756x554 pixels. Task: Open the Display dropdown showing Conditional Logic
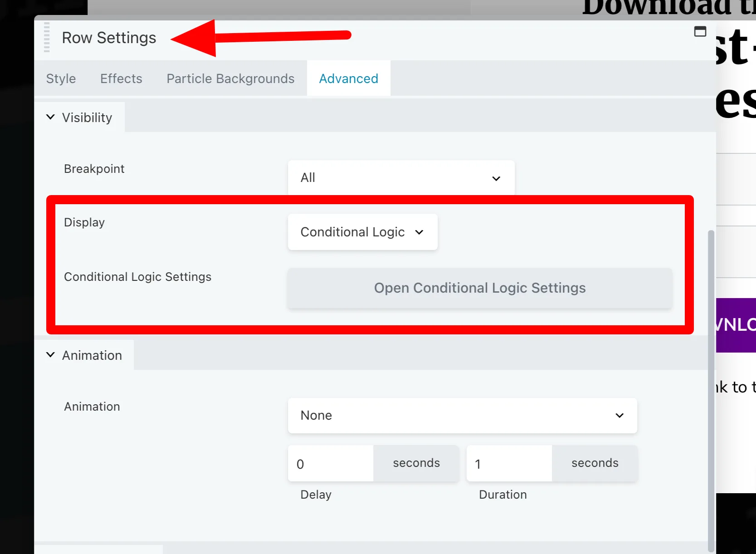tap(362, 232)
